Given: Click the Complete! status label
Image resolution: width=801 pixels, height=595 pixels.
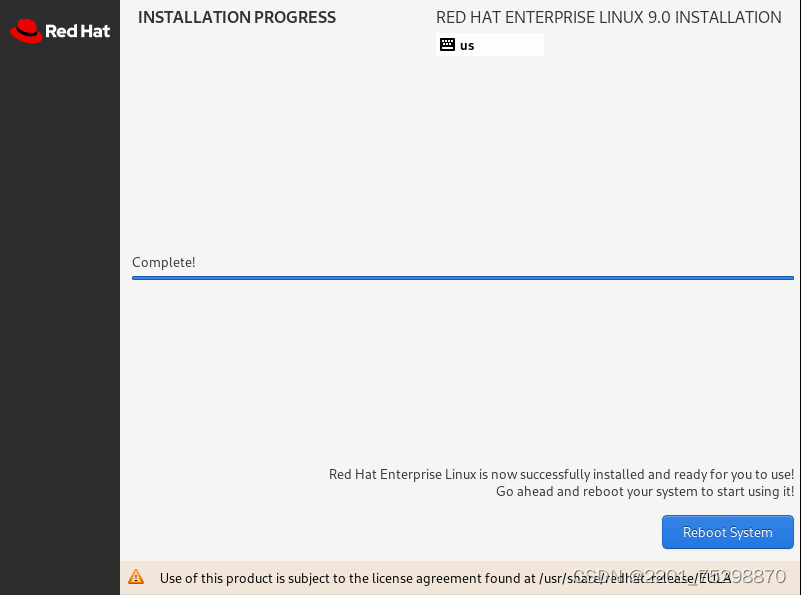Looking at the screenshot, I should point(163,262).
